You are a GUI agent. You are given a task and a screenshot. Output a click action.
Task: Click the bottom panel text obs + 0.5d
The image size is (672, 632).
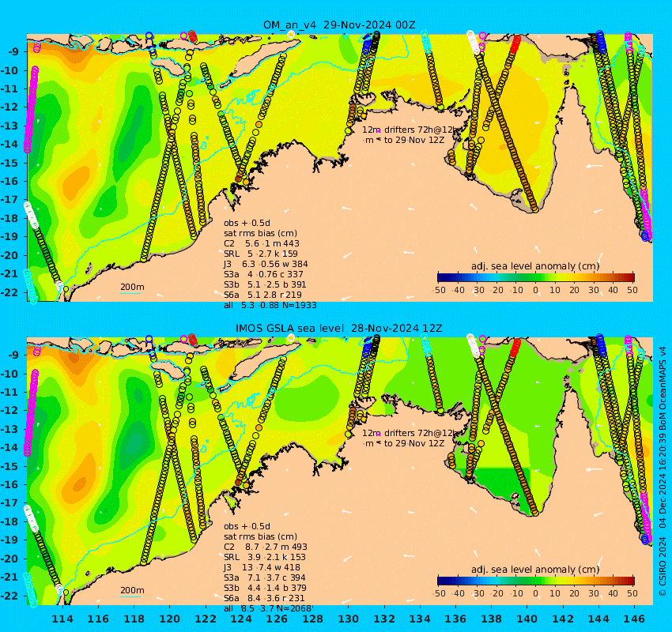(x=247, y=526)
